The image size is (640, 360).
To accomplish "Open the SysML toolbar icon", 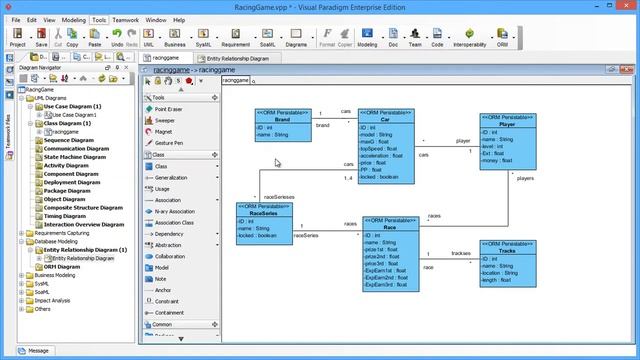I will (203, 38).
